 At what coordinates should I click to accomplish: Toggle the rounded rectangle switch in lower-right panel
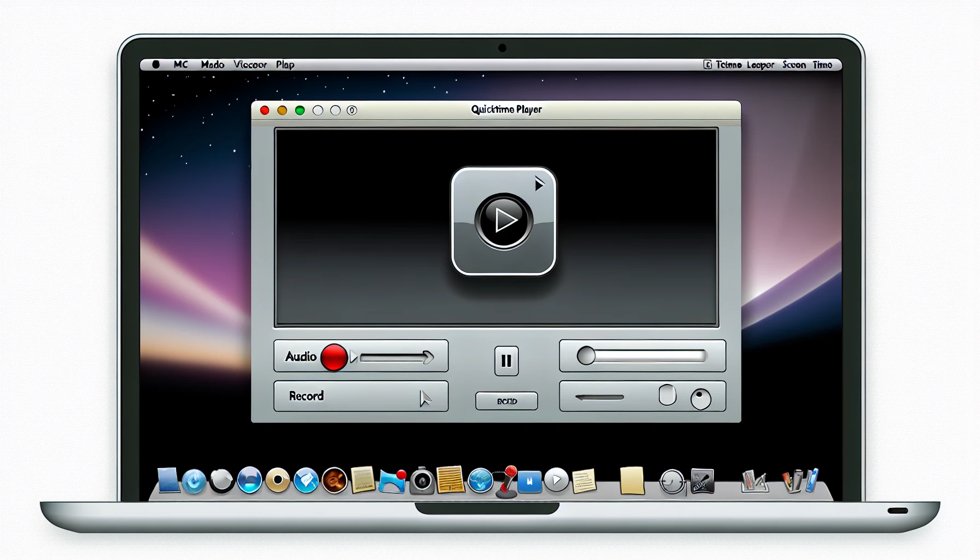click(667, 394)
